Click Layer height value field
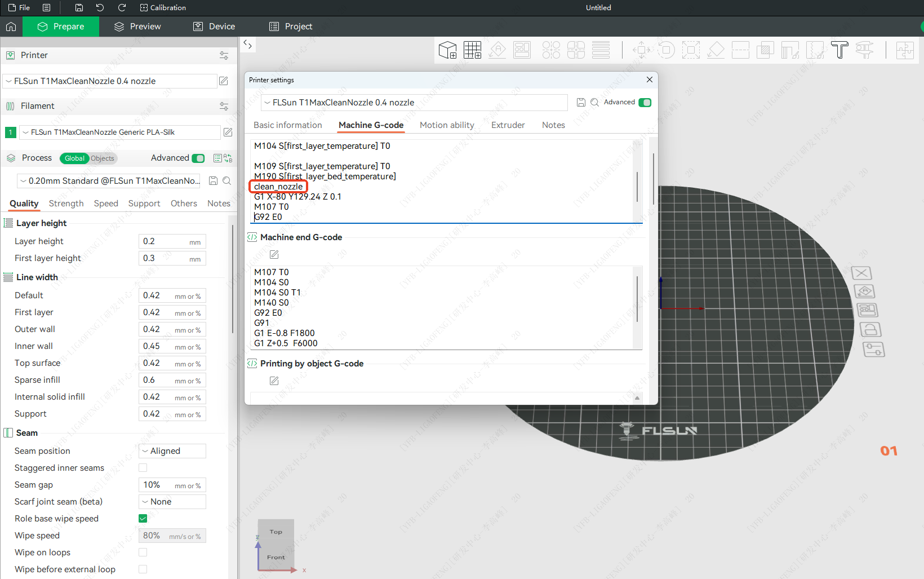 [172, 241]
